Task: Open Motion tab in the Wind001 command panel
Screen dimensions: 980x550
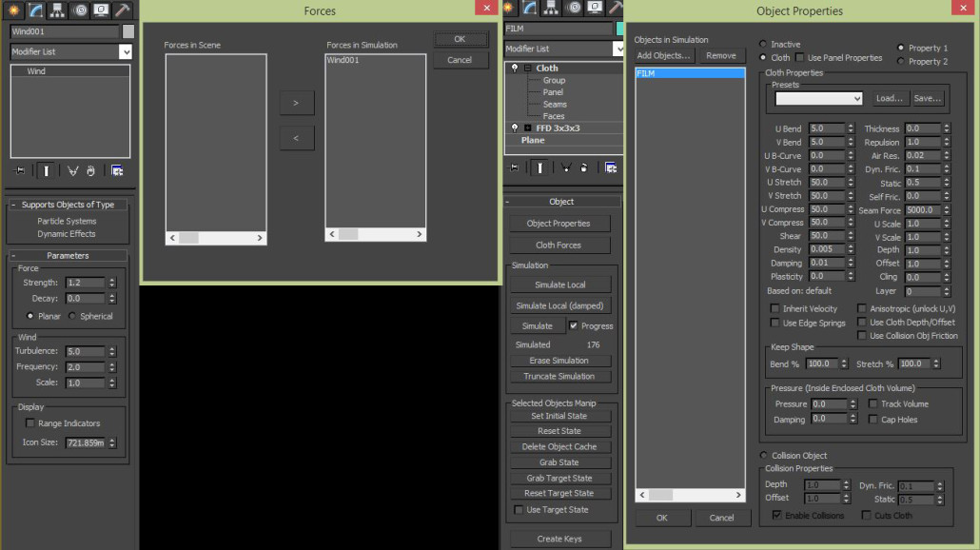Action: coord(79,9)
